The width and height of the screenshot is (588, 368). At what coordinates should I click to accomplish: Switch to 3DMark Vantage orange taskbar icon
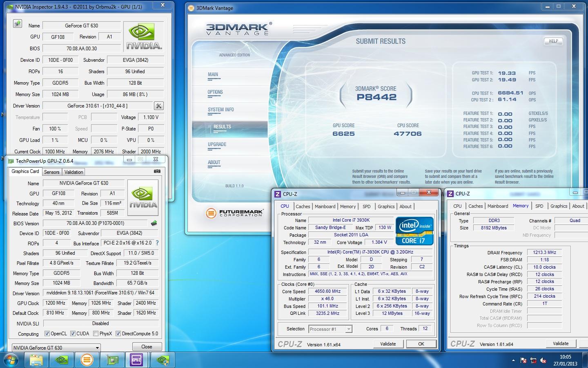87,360
